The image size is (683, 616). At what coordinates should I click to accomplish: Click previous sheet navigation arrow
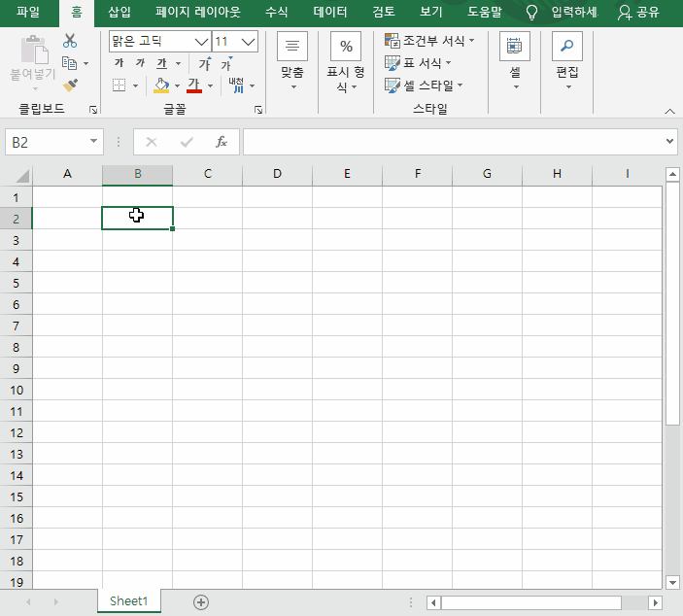[x=29, y=602]
